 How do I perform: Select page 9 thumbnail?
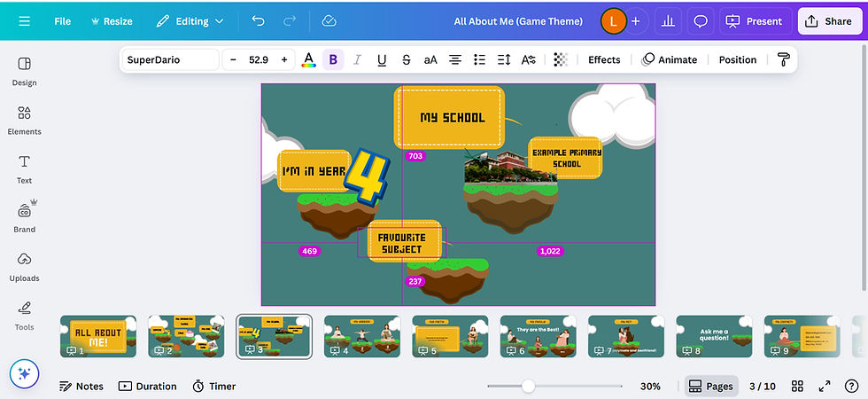coord(802,336)
